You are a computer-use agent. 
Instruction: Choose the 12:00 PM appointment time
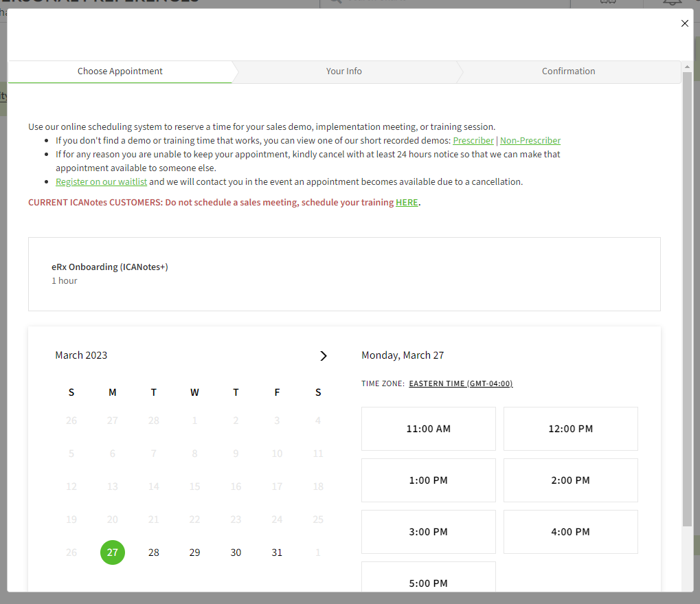pyautogui.click(x=570, y=429)
